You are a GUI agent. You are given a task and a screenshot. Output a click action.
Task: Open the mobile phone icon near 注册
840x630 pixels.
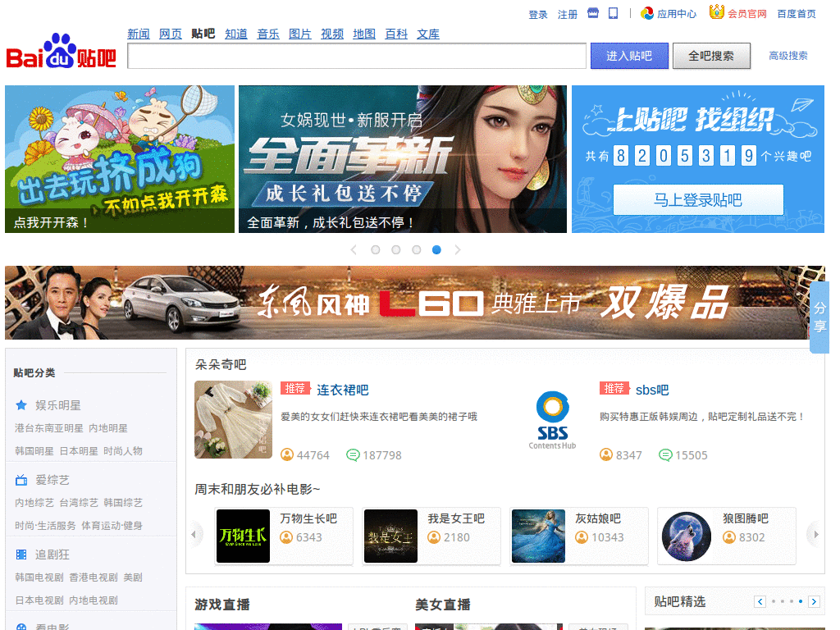pyautogui.click(x=614, y=12)
